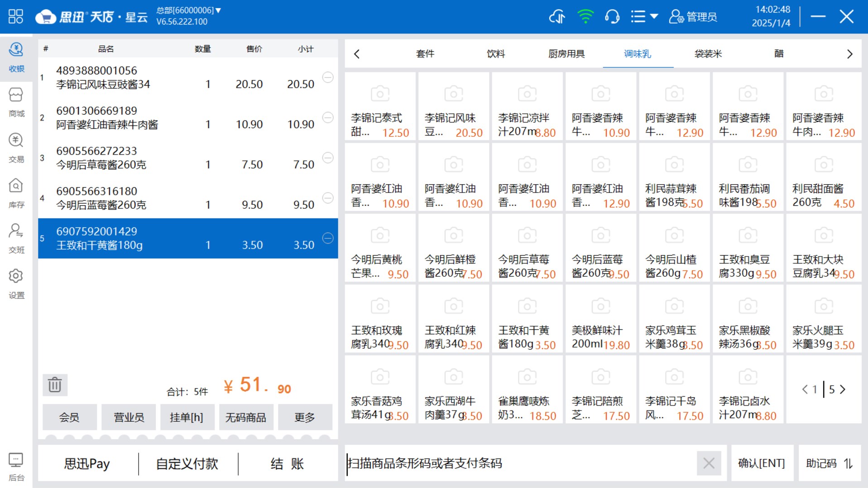Click the 挂单[h] hold order button
This screenshot has width=868, height=488.
187,417
